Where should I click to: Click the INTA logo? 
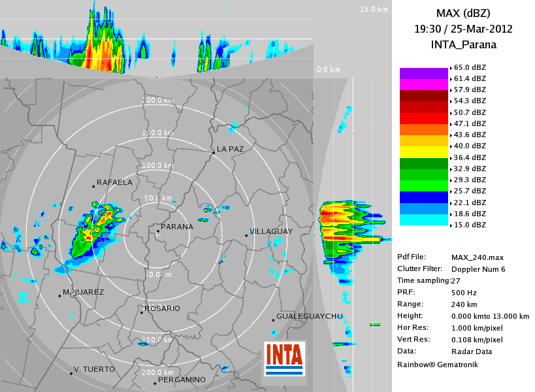click(285, 359)
